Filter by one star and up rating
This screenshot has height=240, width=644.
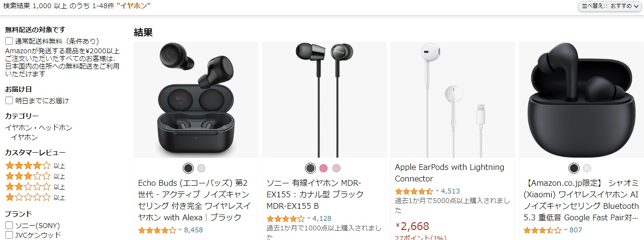click(35, 197)
